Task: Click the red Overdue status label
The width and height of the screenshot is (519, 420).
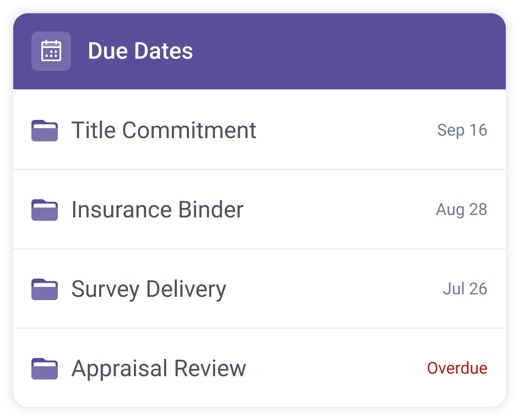Action: (457, 368)
